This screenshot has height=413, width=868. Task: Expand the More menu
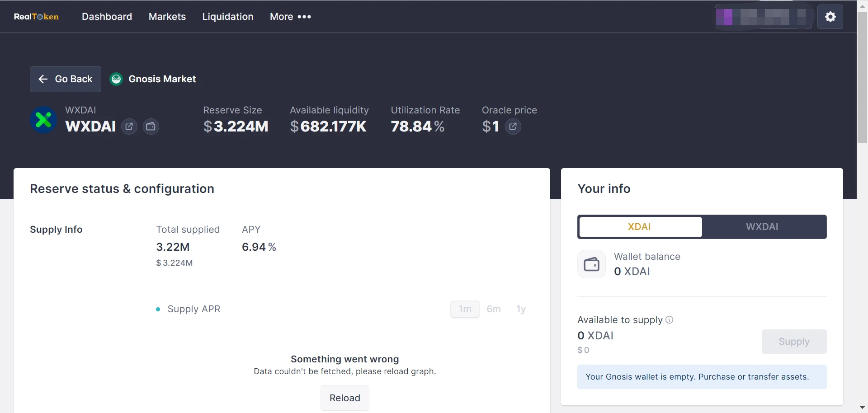click(290, 17)
